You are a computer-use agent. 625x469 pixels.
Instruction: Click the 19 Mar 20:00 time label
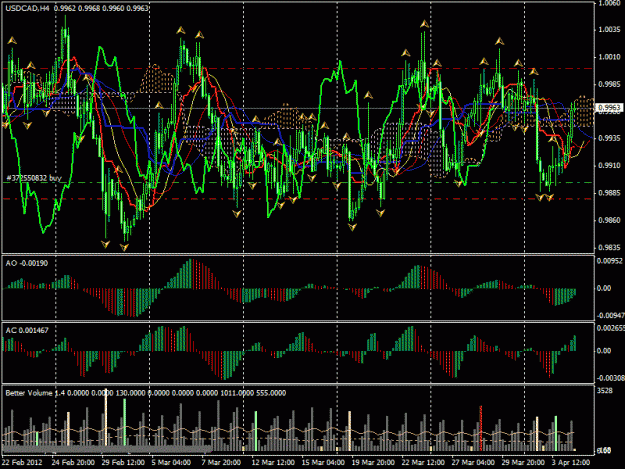coord(373,462)
